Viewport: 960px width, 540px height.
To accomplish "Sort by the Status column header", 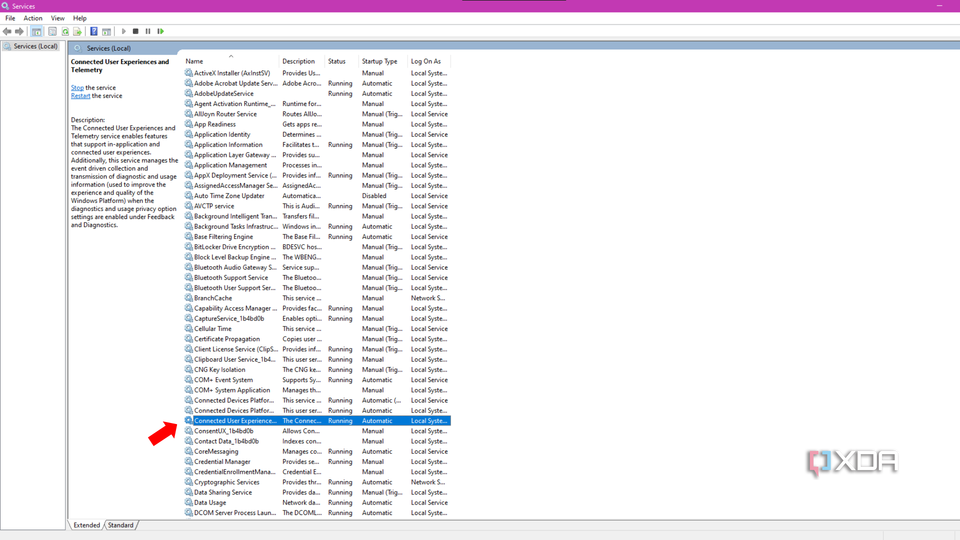I will pyautogui.click(x=342, y=61).
